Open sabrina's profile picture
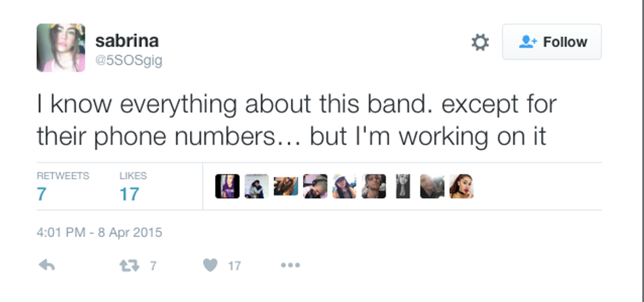Viewport: 644px width, 302px height. pyautogui.click(x=60, y=47)
